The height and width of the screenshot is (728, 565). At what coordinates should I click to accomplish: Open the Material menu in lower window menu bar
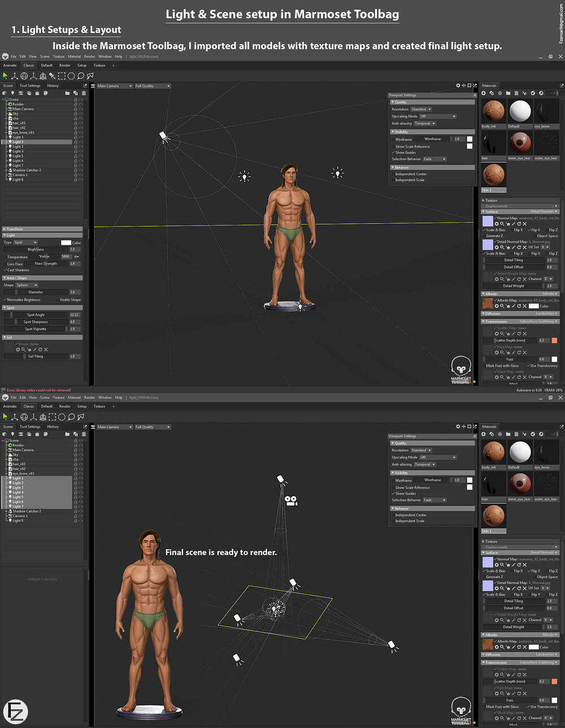(x=74, y=397)
